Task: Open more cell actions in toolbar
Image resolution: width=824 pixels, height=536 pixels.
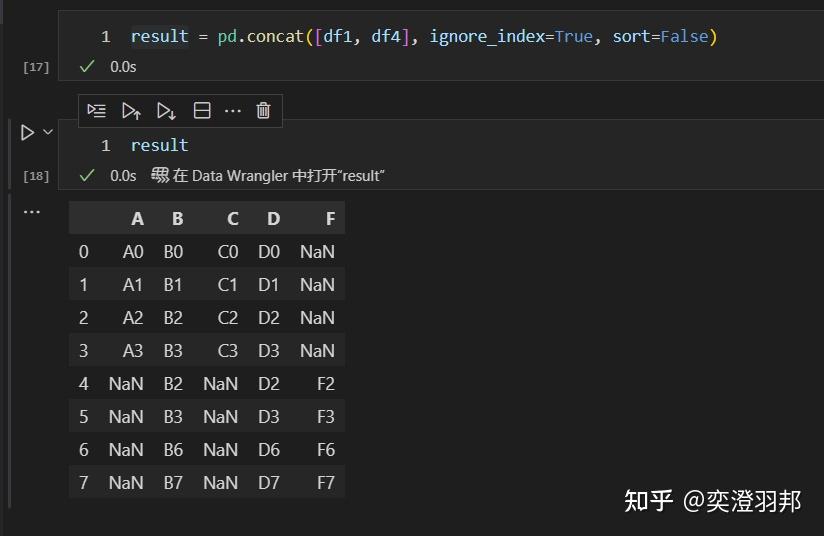Action: 233,111
